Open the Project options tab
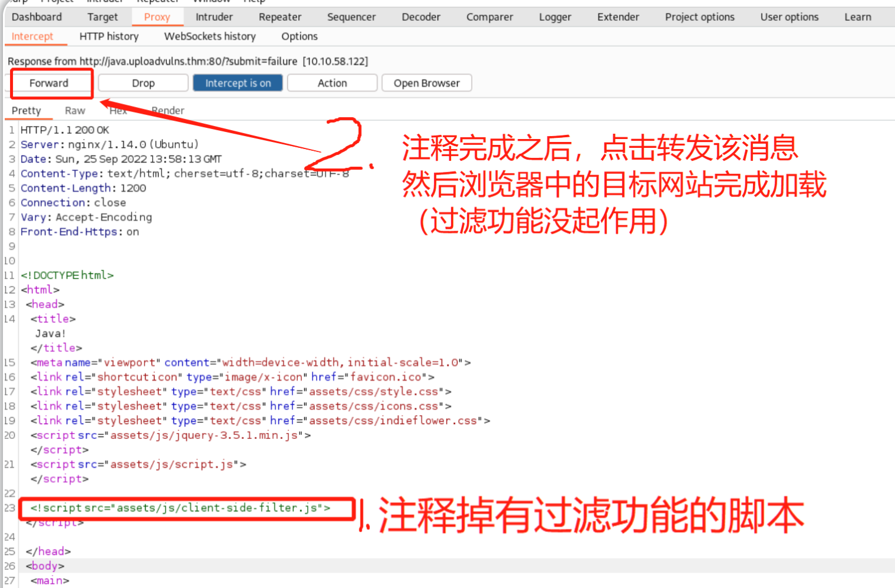This screenshot has width=895, height=588. [700, 17]
